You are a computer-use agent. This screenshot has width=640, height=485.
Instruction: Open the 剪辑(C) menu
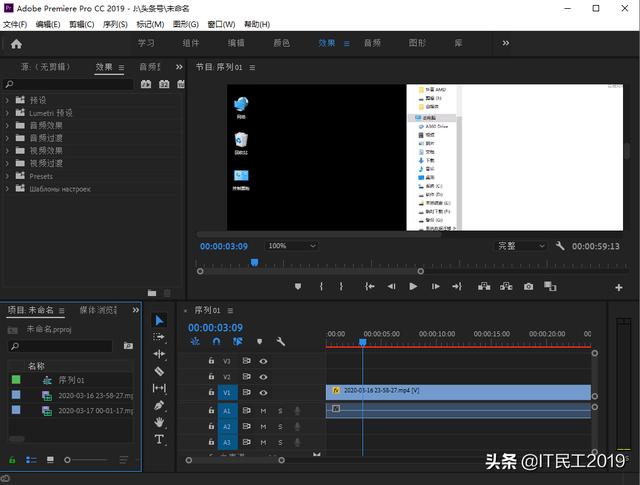82,24
